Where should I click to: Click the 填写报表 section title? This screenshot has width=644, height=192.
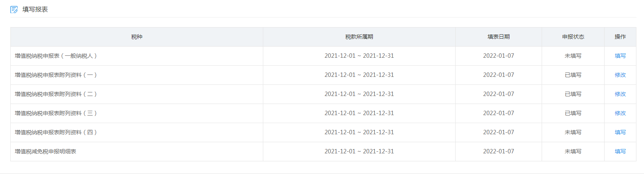(x=35, y=10)
